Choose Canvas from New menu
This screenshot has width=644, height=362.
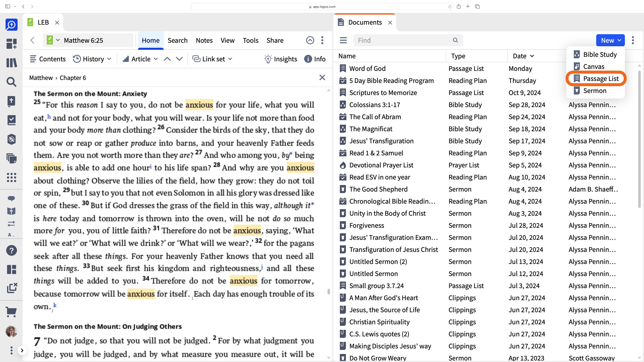point(595,67)
